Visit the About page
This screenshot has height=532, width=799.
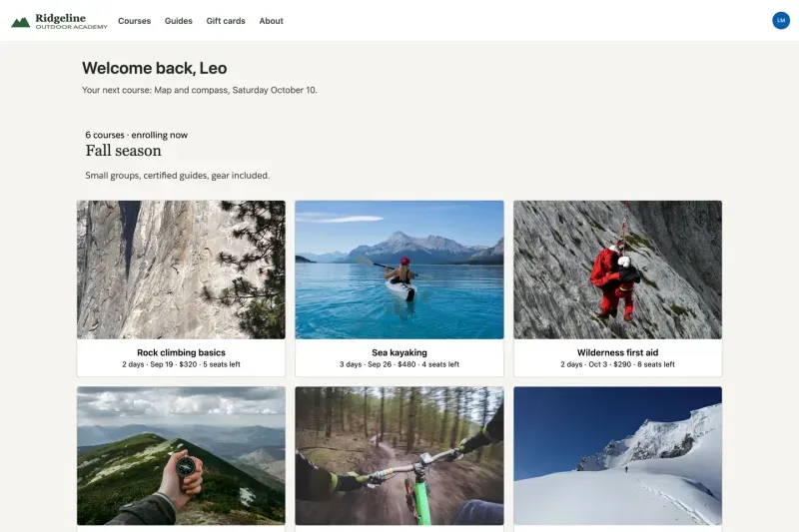[271, 21]
